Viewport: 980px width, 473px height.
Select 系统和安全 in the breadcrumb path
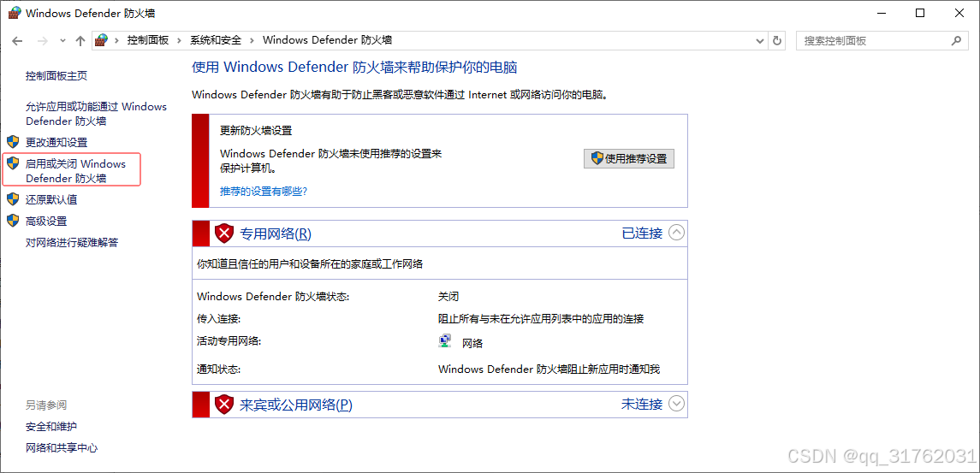pos(216,40)
